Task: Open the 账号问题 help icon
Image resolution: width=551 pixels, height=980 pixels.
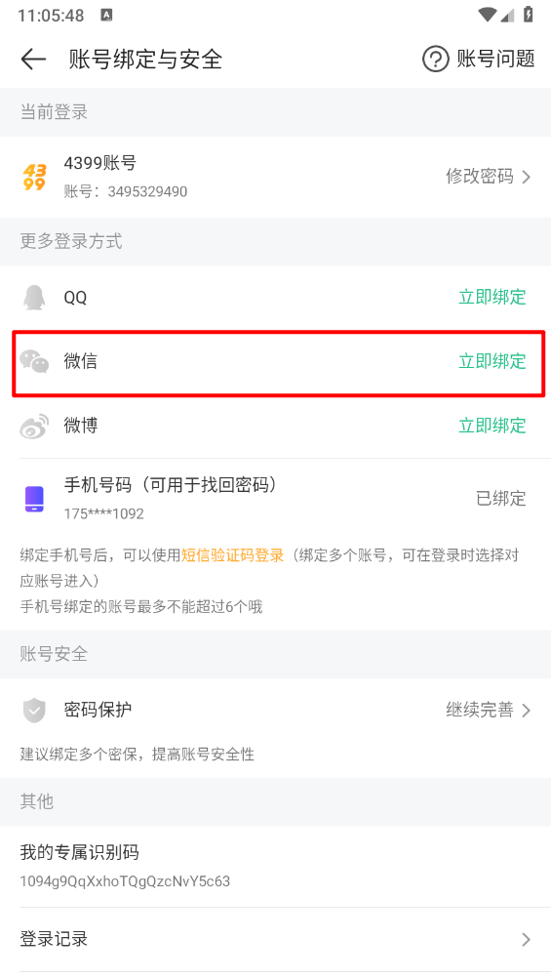Action: click(x=435, y=60)
